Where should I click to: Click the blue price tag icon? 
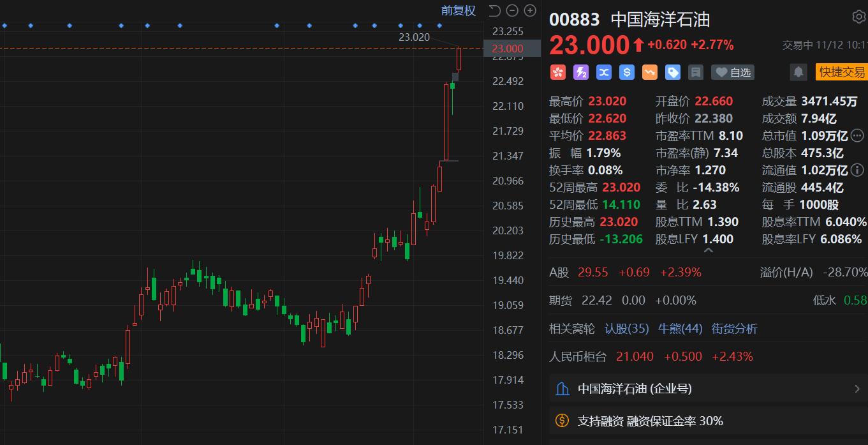pyautogui.click(x=673, y=72)
